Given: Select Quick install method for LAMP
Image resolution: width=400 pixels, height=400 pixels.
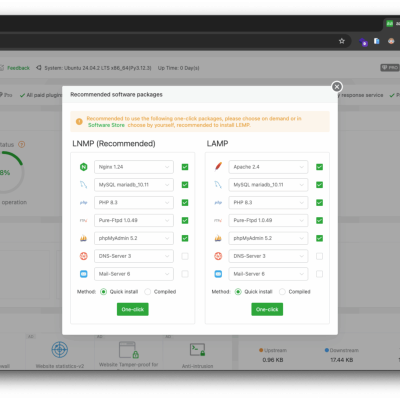Looking at the screenshot, I should click(238, 292).
